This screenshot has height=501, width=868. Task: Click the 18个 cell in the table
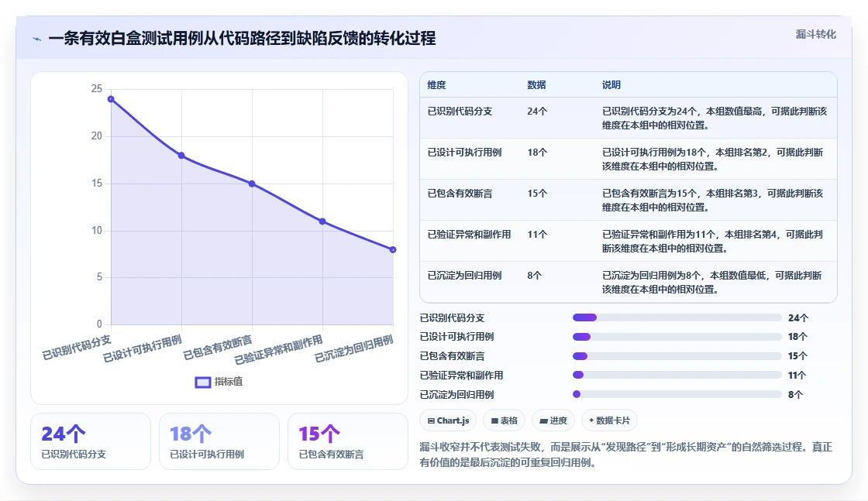click(537, 153)
